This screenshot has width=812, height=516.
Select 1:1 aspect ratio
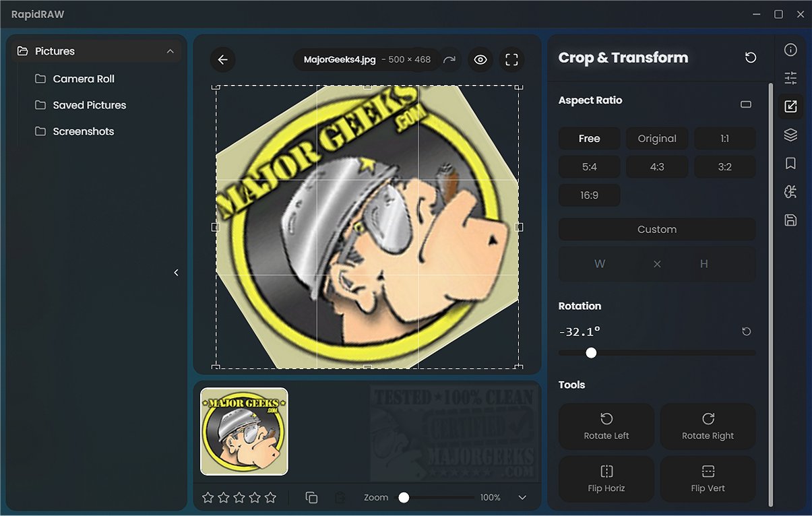(x=725, y=138)
